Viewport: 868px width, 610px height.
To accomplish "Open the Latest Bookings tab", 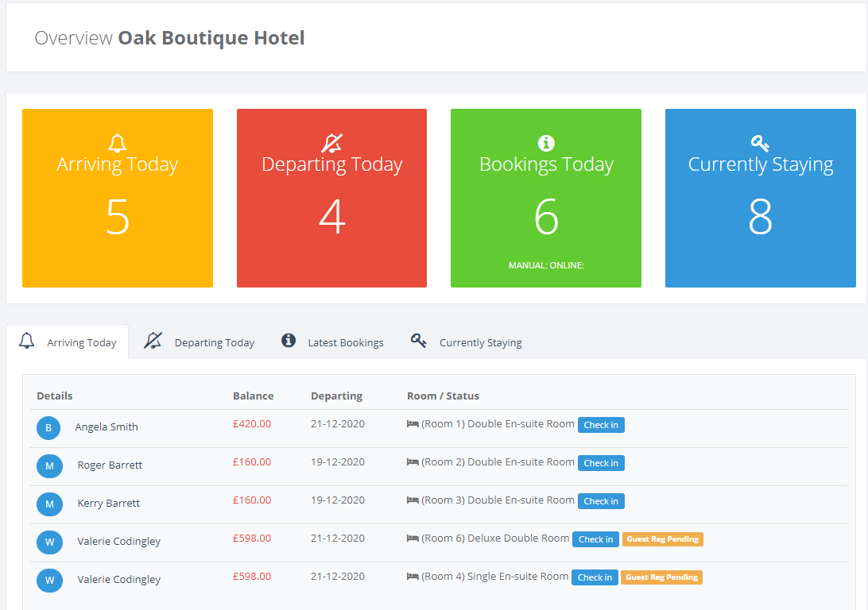I will [346, 342].
